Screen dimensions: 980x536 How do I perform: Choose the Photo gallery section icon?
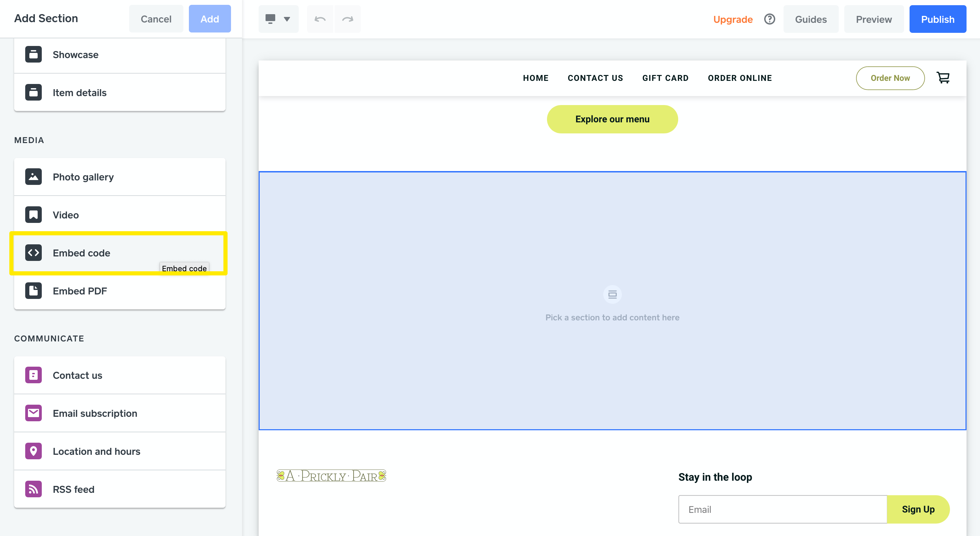click(33, 177)
